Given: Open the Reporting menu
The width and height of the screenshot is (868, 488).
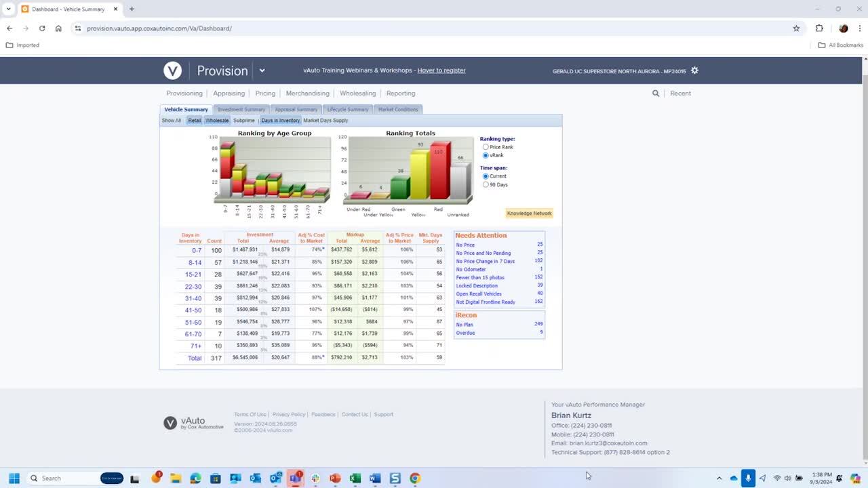Looking at the screenshot, I should click(x=401, y=94).
